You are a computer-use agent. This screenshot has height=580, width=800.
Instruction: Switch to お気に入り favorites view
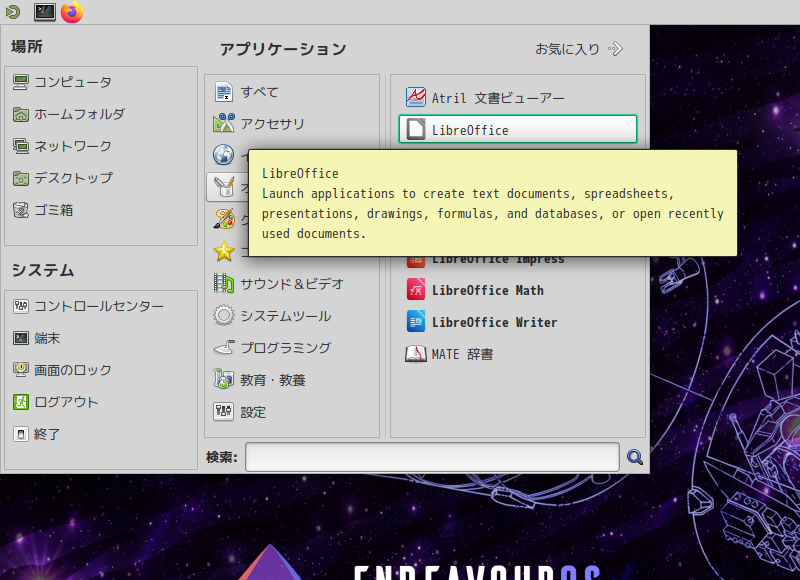(x=579, y=49)
